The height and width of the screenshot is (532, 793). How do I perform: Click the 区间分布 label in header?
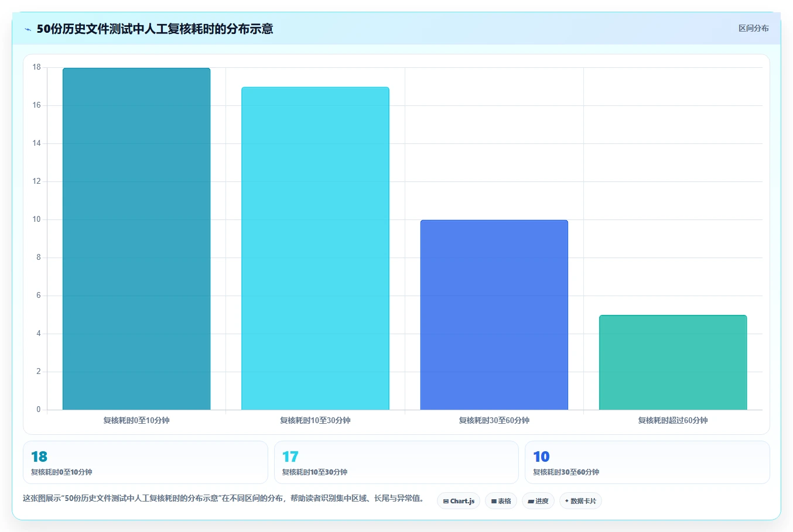pyautogui.click(x=753, y=28)
